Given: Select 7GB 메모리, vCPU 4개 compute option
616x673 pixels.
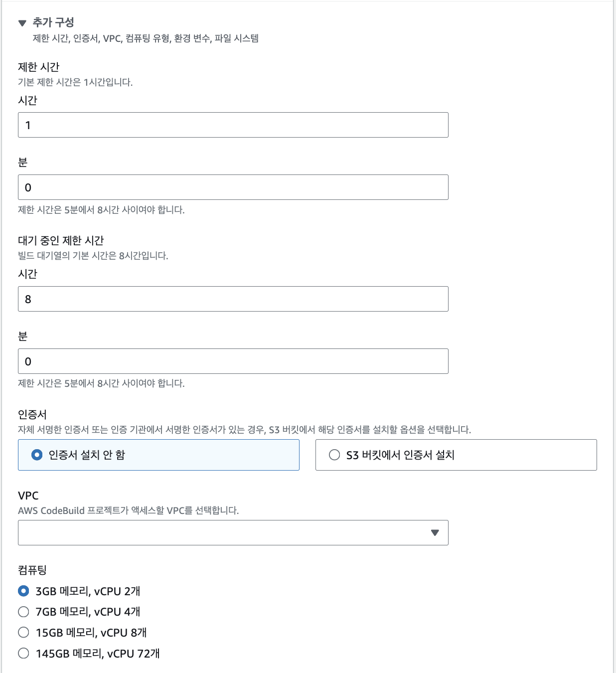Looking at the screenshot, I should [x=23, y=612].
